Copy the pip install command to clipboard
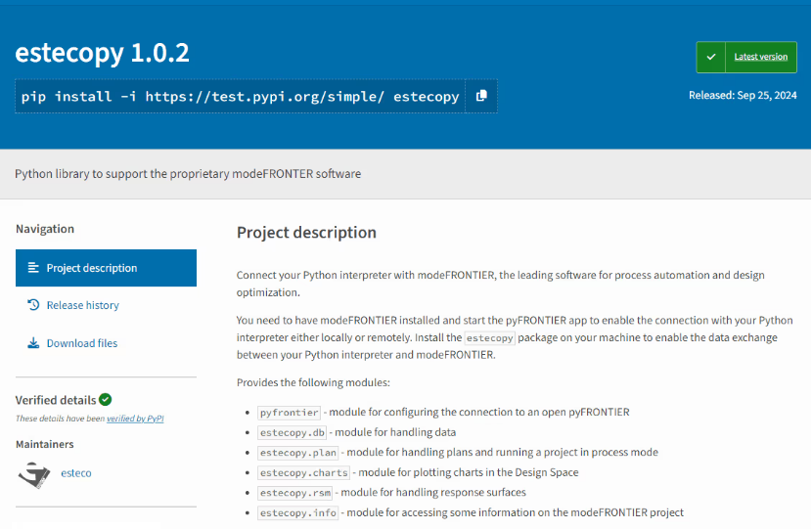This screenshot has height=530, width=812. 481,96
